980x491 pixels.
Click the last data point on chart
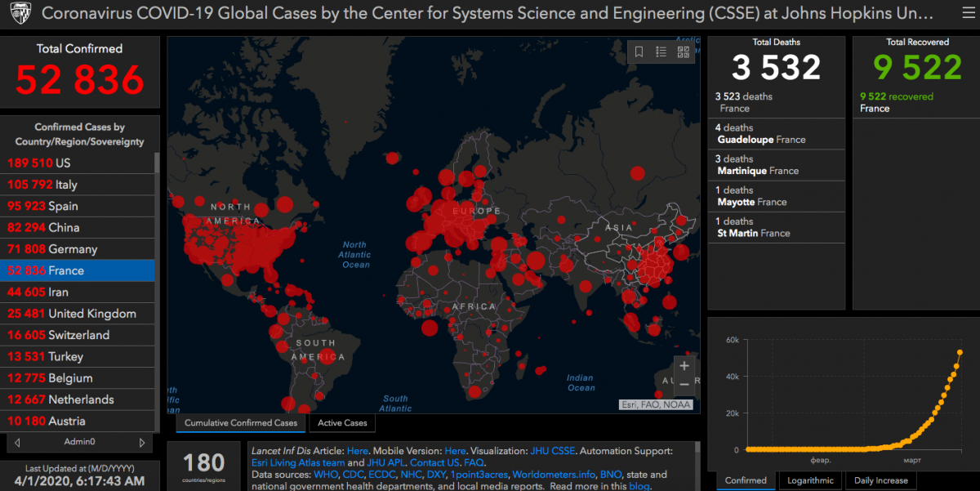[960, 352]
